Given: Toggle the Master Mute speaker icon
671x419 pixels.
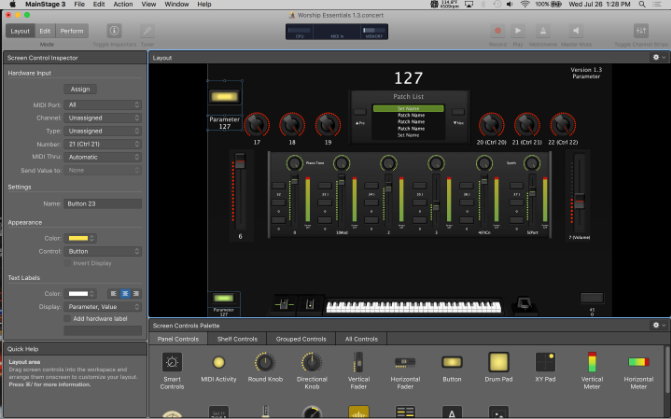Looking at the screenshot, I should click(x=576, y=31).
